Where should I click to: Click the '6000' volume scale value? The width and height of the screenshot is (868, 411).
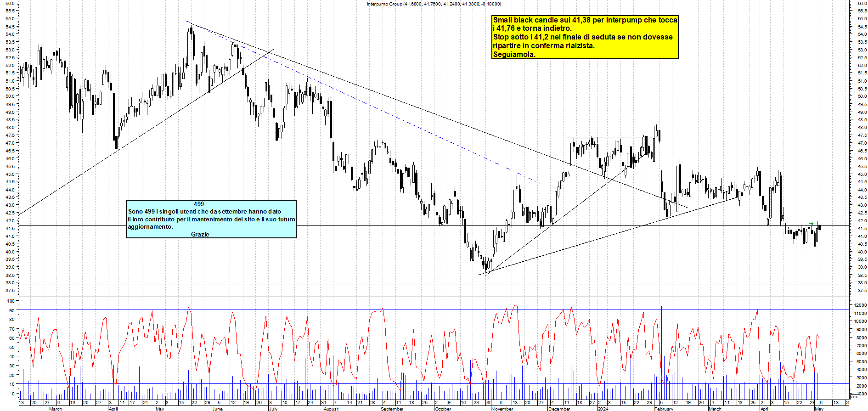(x=861, y=354)
